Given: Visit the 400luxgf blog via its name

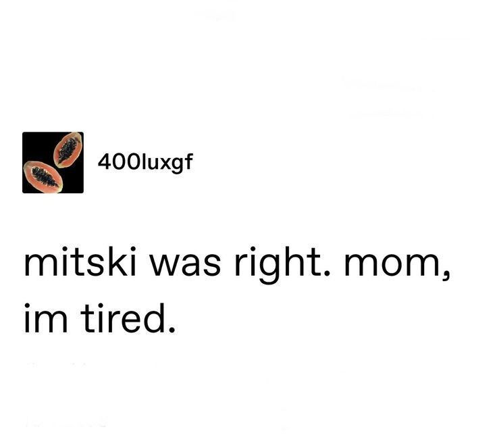Looking at the screenshot, I should point(145,163).
